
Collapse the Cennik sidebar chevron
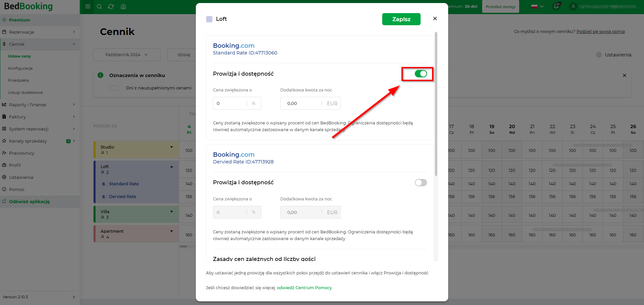tap(74, 44)
